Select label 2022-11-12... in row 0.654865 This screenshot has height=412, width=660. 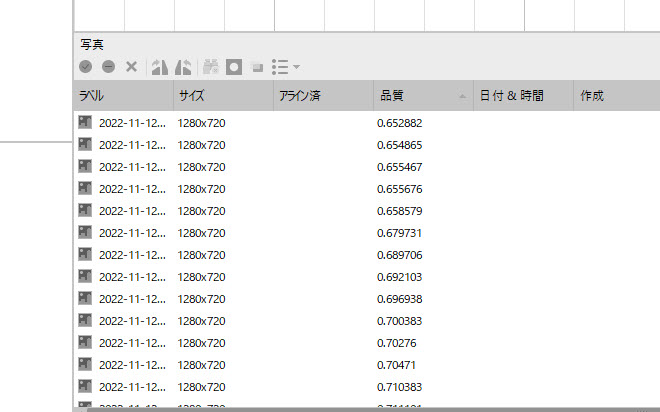pos(132,145)
